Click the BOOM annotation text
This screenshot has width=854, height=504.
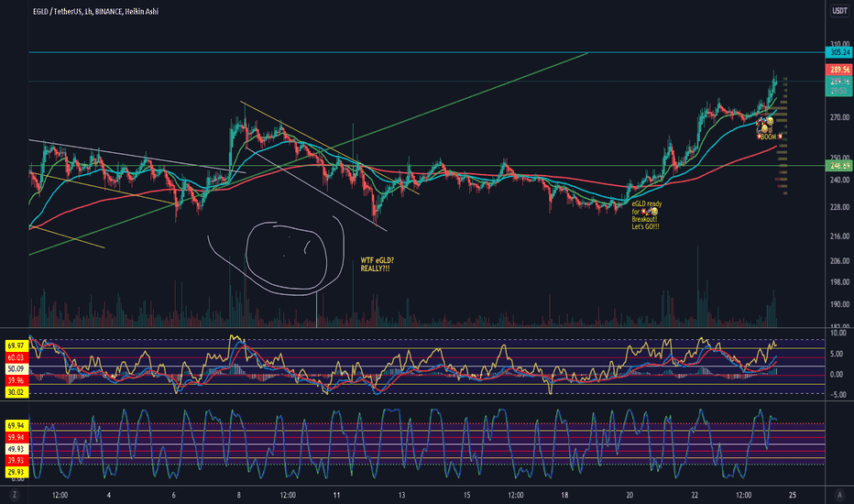[x=769, y=137]
